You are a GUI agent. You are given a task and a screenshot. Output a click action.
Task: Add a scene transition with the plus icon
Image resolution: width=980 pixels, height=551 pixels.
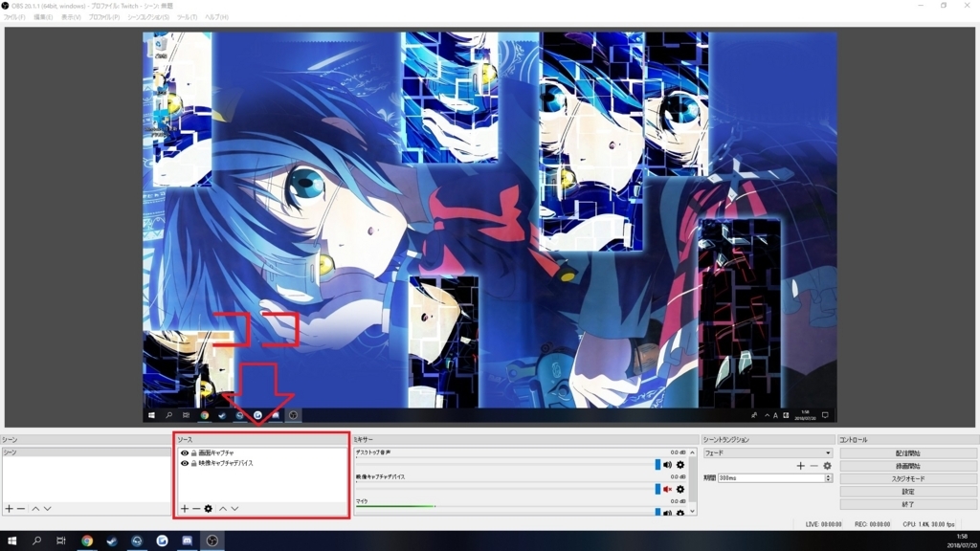(x=801, y=466)
